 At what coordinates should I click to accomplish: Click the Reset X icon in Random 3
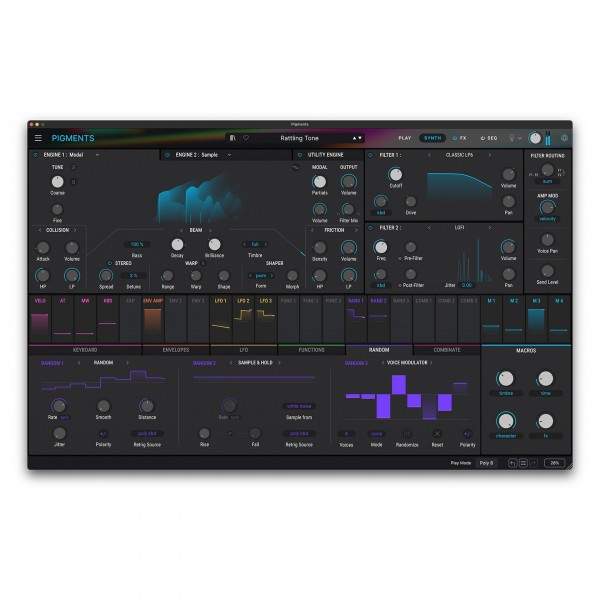[x=437, y=434]
